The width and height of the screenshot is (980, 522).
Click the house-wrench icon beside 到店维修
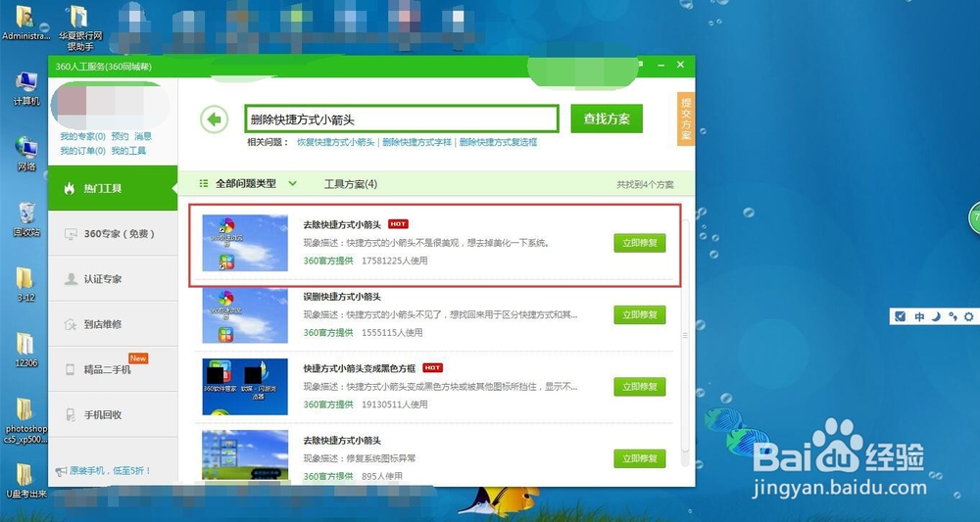click(71, 325)
